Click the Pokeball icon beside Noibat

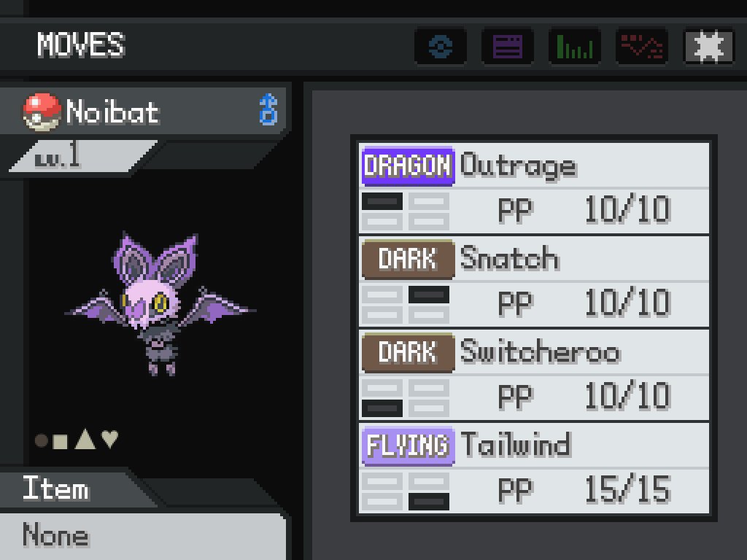(42, 112)
